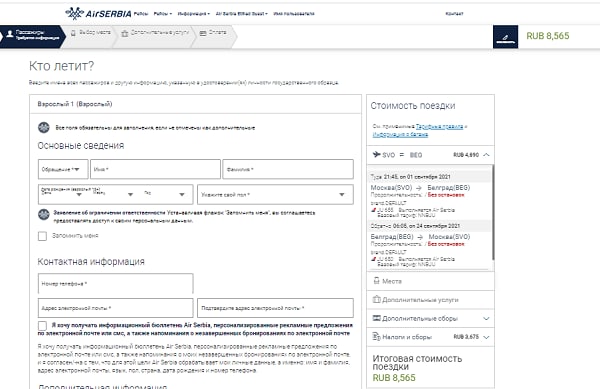Image resolution: width=600 pixels, height=389 pixels.
Task: Click the dark plane icon beside RUB 8,565
Action: 505,37
